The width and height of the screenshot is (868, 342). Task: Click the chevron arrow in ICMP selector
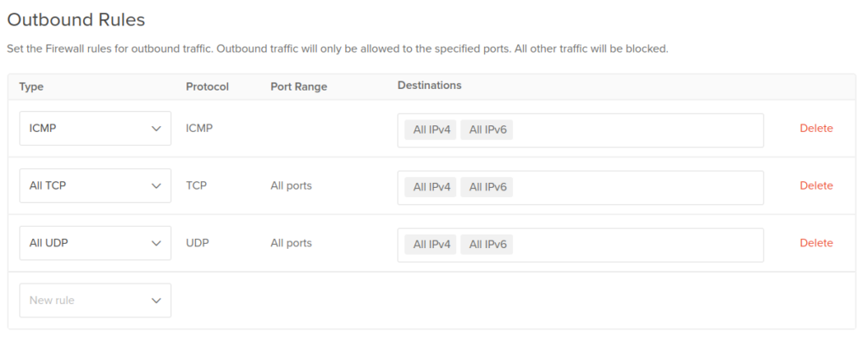click(x=156, y=129)
